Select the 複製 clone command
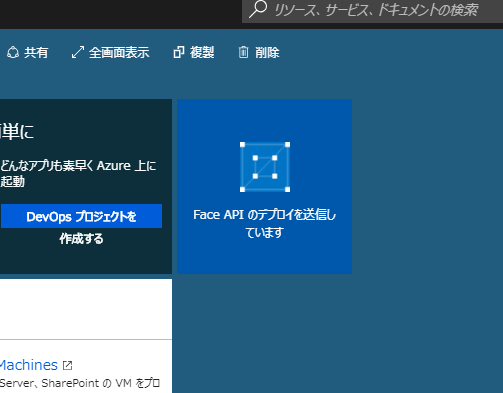The image size is (503, 393). [202, 53]
